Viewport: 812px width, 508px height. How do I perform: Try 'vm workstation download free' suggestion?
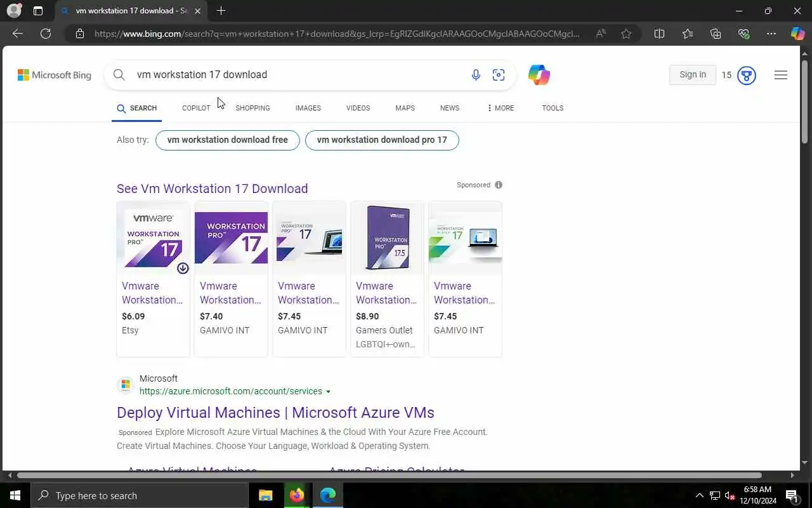[x=228, y=140]
